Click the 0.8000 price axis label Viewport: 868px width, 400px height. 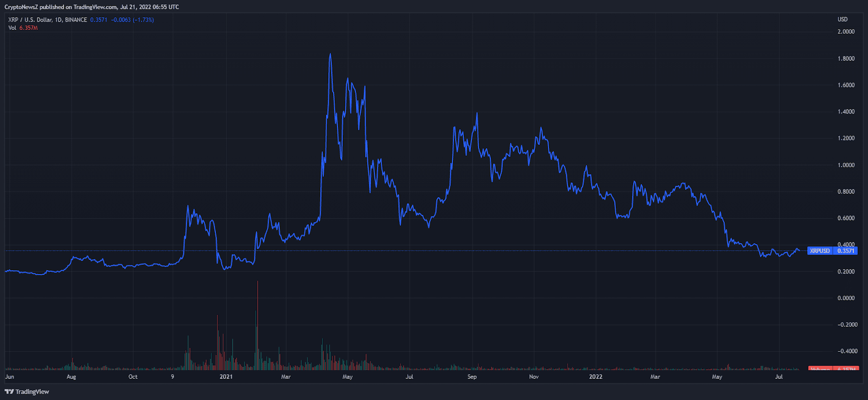pyautogui.click(x=846, y=192)
